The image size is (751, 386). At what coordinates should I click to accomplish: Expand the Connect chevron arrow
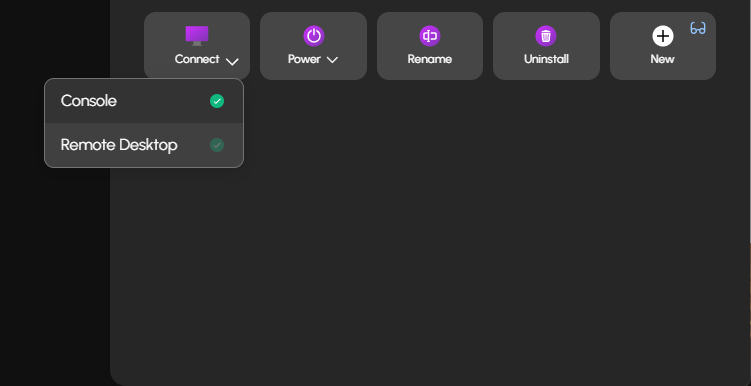pos(232,61)
